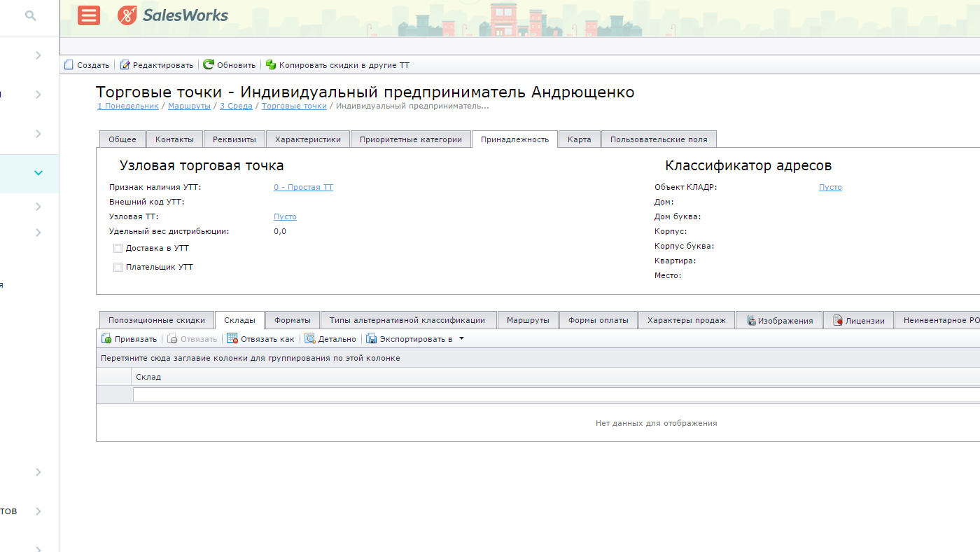980x552 pixels.
Task: Click Отвязать как toolbar icon
Action: (232, 339)
